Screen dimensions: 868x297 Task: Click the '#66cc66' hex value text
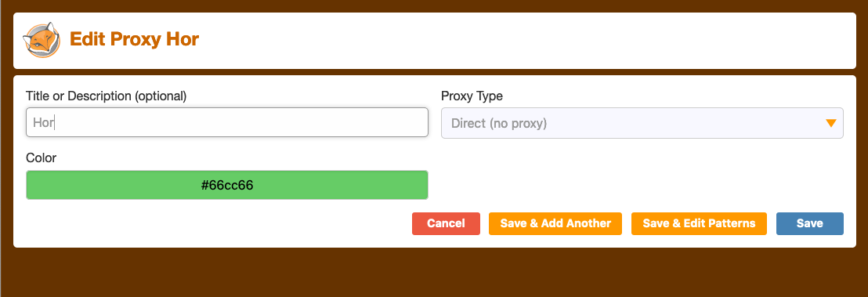pos(227,185)
